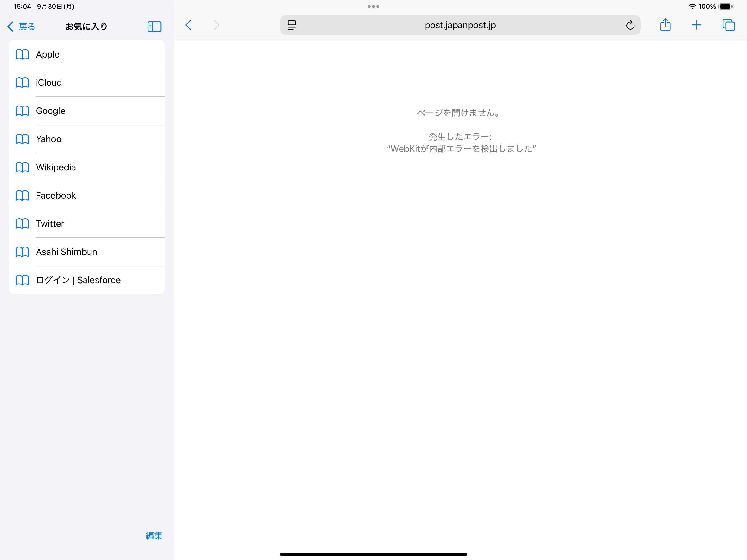Show the tab overview
Viewport: 747px width, 560px height.
pos(729,25)
